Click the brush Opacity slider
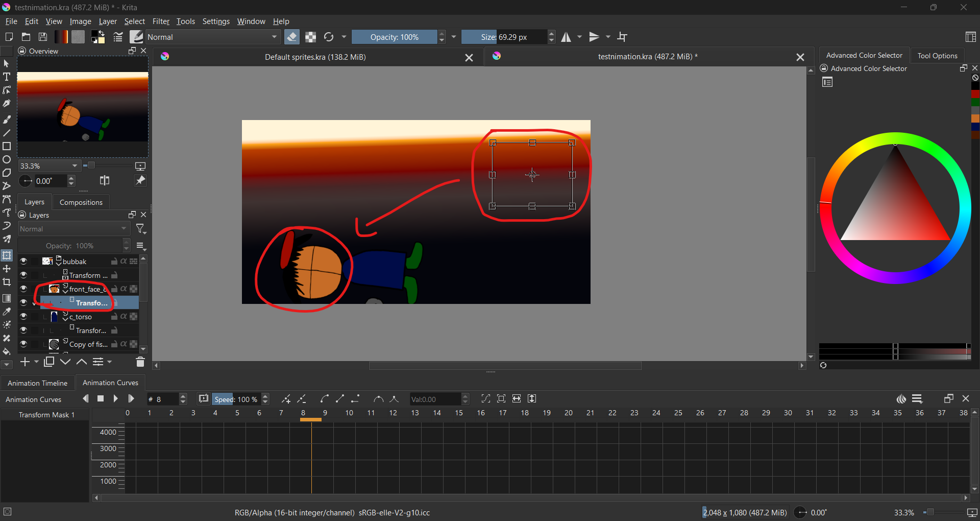This screenshot has height=521, width=980. (394, 37)
